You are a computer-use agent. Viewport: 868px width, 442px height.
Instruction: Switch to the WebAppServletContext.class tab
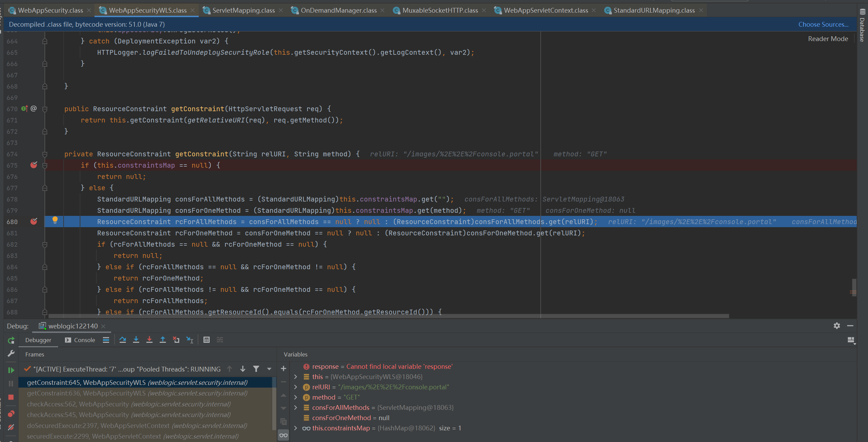coord(546,10)
